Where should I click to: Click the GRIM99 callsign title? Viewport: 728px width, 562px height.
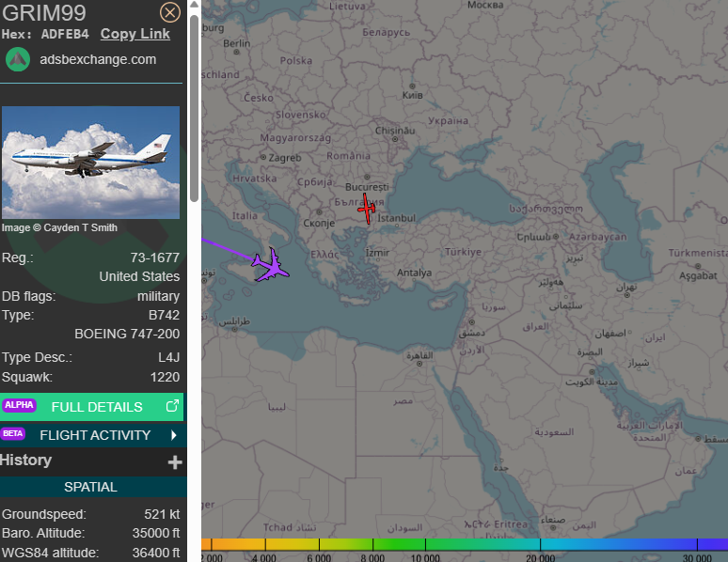coord(44,12)
